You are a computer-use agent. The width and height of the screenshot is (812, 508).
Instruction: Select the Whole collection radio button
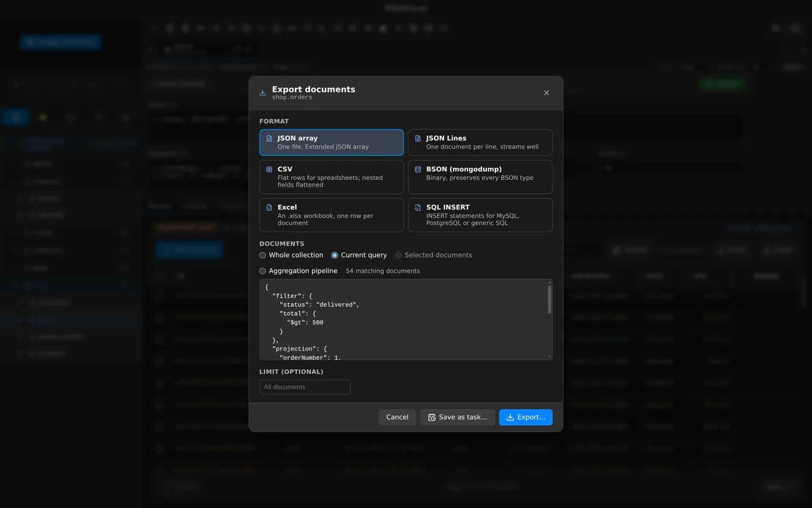pyautogui.click(x=263, y=255)
